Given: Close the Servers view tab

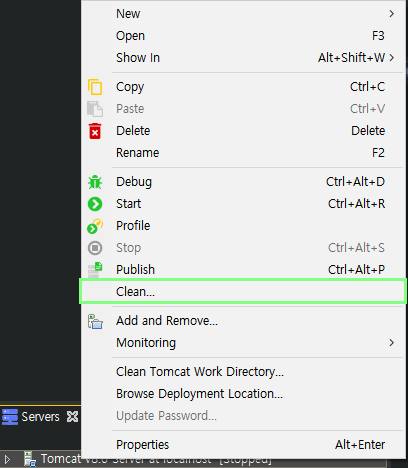Looking at the screenshot, I should tap(72, 417).
